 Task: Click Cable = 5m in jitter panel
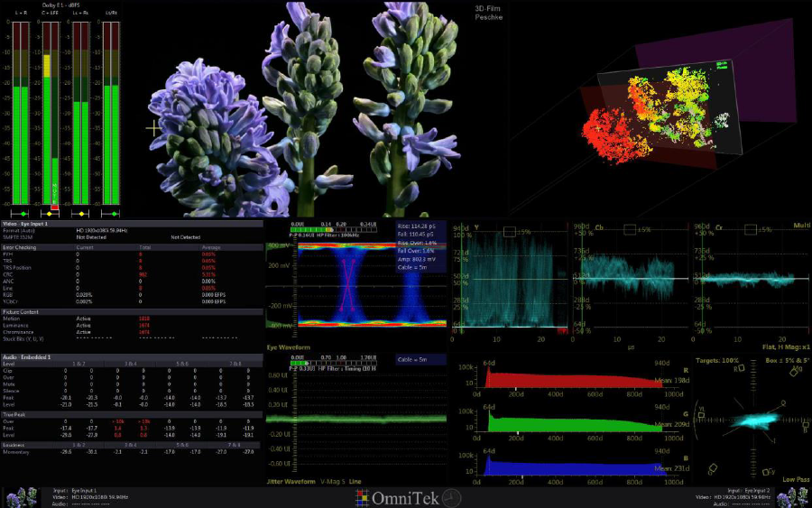412,359
